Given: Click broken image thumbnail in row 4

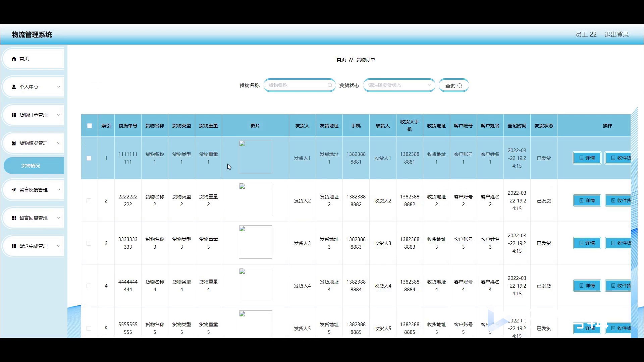Looking at the screenshot, I should tap(256, 285).
